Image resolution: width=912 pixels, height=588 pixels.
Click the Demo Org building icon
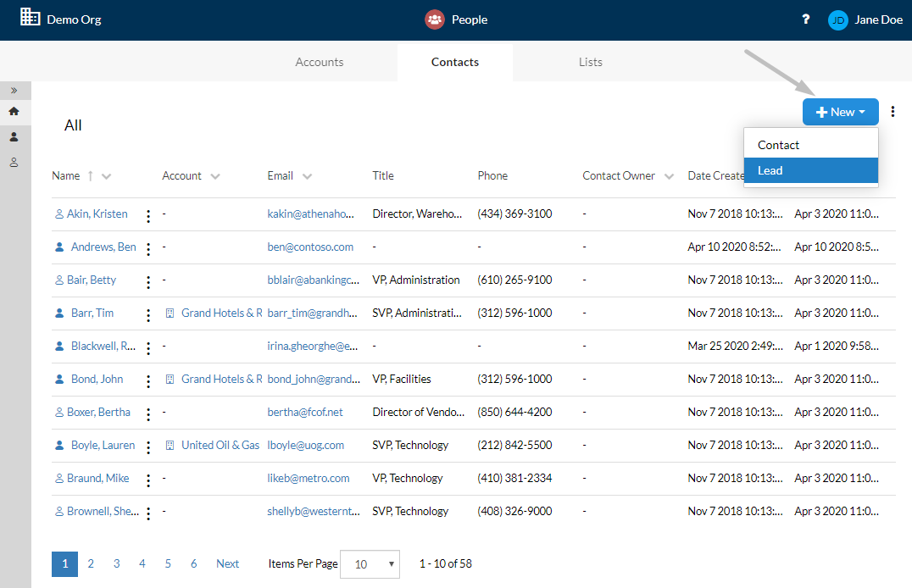[x=30, y=17]
